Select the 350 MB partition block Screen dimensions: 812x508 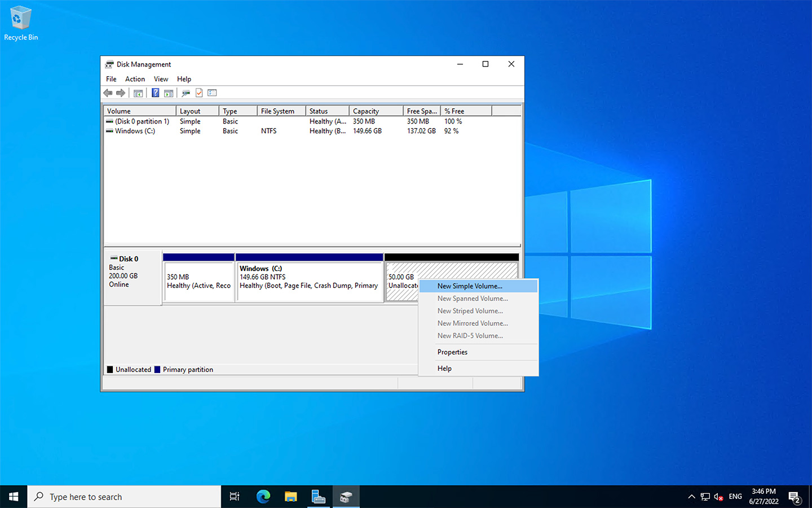[198, 278]
